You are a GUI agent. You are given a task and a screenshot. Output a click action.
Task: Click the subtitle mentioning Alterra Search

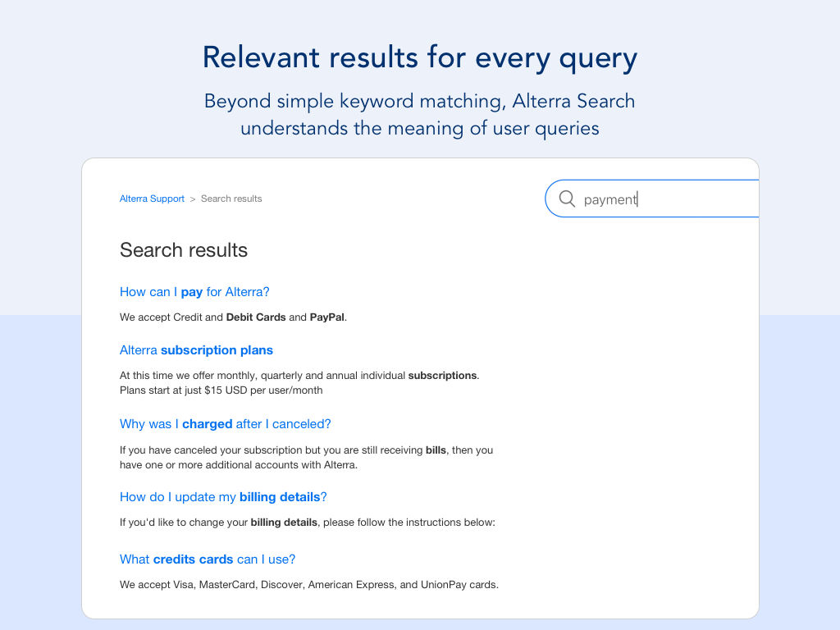[x=419, y=115]
